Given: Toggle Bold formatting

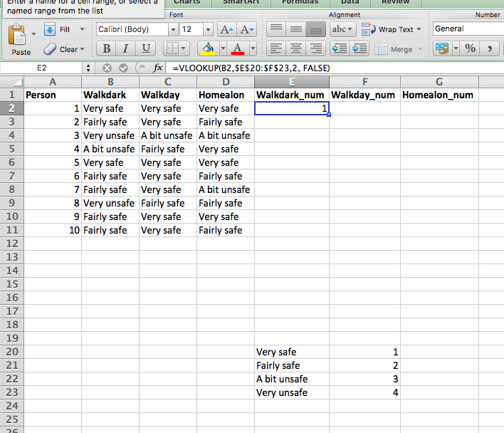Looking at the screenshot, I should pyautogui.click(x=106, y=48).
